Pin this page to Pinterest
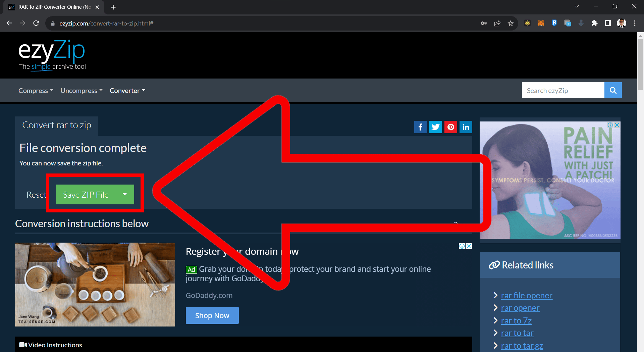The height and width of the screenshot is (352, 644). [x=451, y=127]
